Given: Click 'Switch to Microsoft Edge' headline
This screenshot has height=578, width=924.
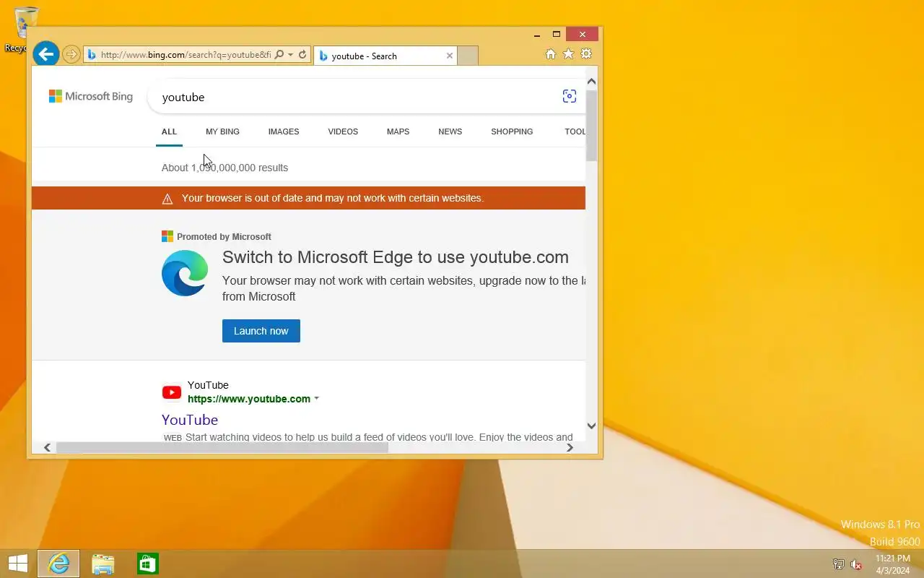Looking at the screenshot, I should point(396,257).
